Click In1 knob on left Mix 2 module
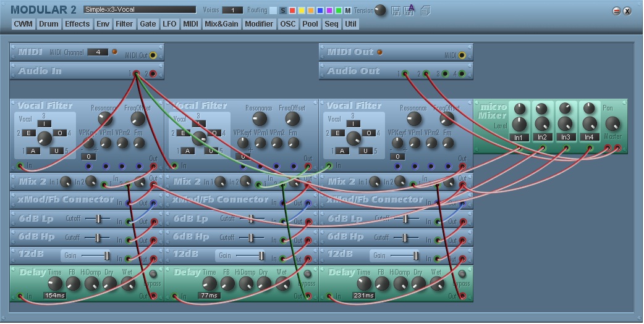The width and height of the screenshot is (644, 324). (x=66, y=181)
